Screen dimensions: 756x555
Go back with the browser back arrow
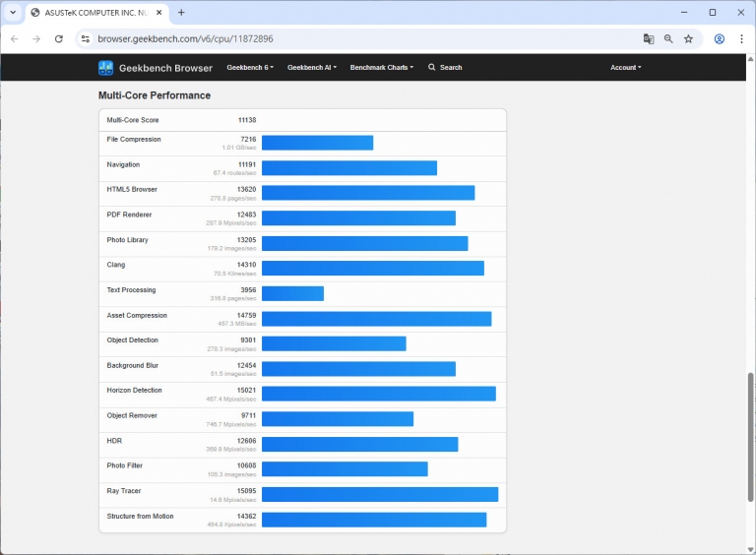point(15,39)
